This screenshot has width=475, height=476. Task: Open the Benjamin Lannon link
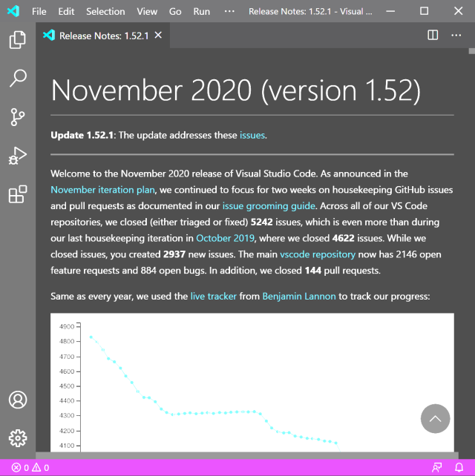pos(299,296)
